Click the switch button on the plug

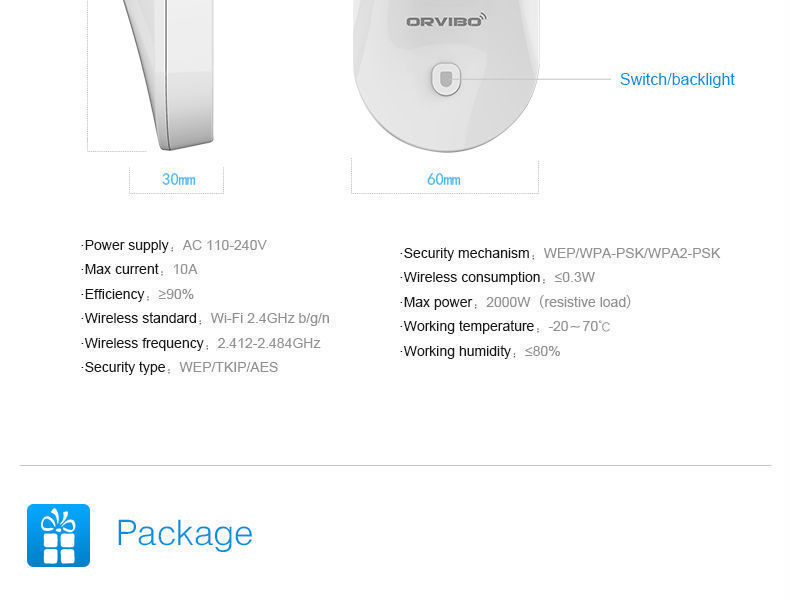pyautogui.click(x=446, y=80)
